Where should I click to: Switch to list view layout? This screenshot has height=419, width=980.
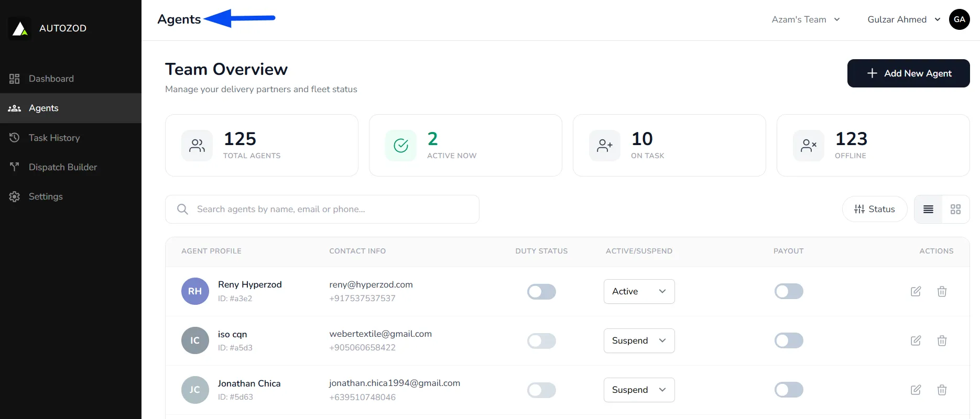tap(928, 210)
